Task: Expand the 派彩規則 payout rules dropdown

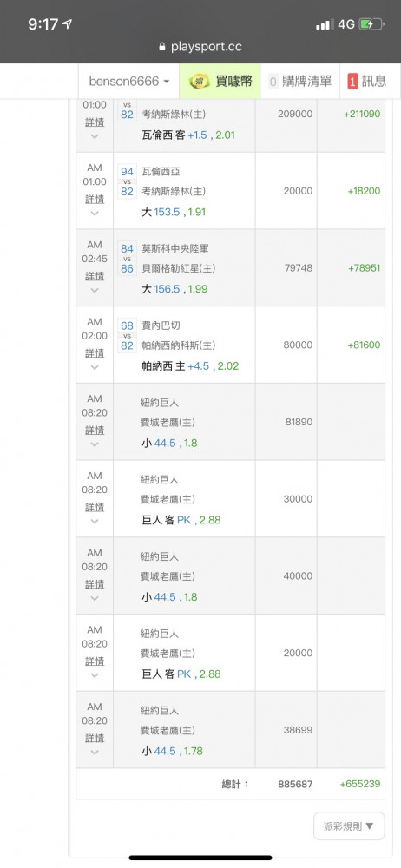Action: pos(348,826)
